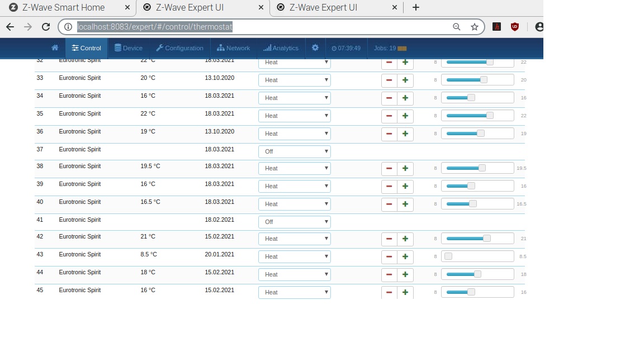Increase temperature for device 38 with plus

tap(405, 168)
